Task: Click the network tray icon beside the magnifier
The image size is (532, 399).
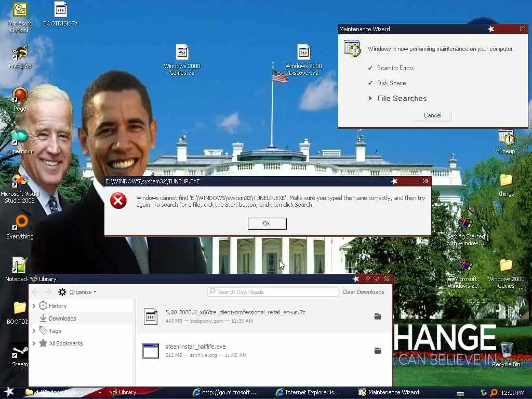Action: 484,393
